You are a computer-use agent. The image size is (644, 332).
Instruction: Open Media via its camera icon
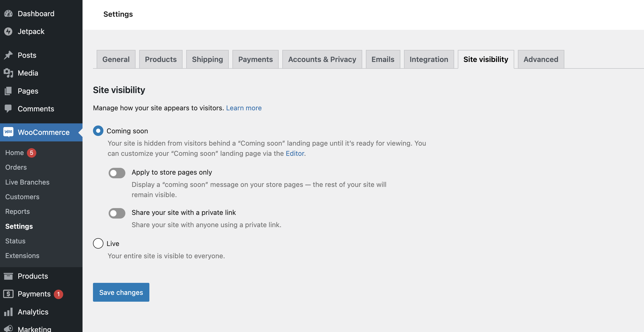coord(8,73)
